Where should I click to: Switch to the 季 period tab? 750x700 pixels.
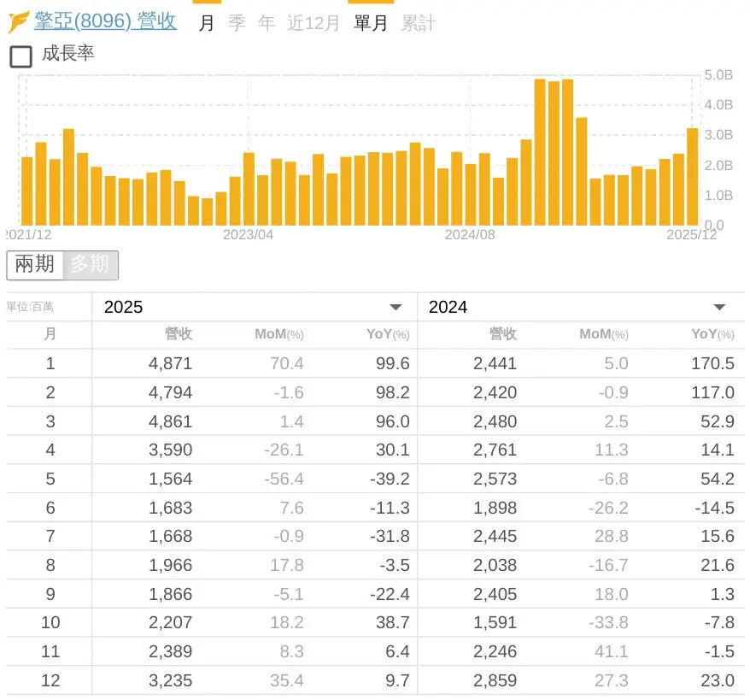(237, 23)
